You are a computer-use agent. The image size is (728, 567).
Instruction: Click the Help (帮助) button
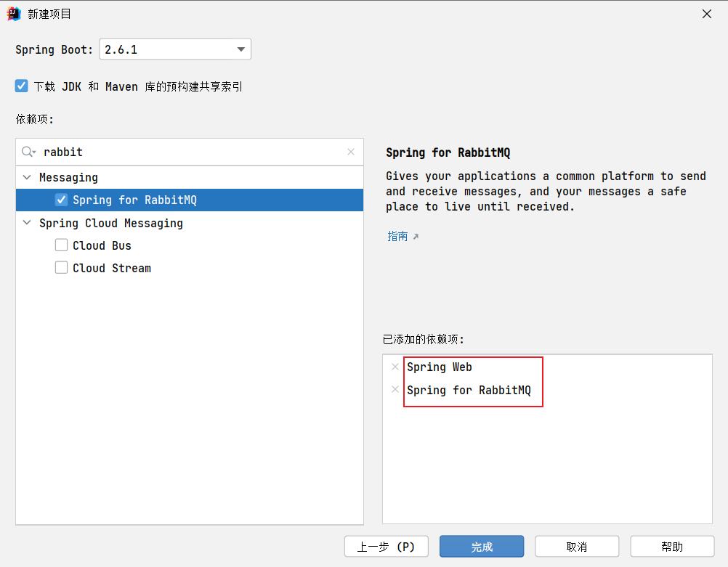click(x=672, y=547)
